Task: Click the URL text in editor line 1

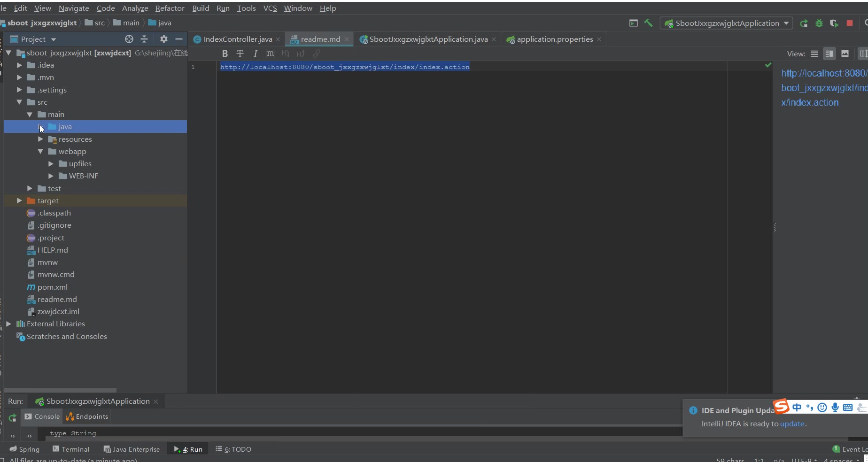Action: 345,67
